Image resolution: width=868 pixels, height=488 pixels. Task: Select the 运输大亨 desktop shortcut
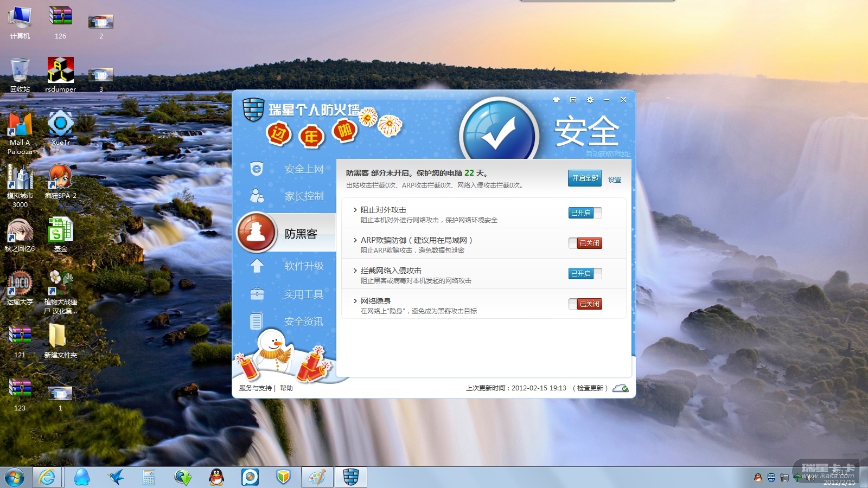click(20, 288)
